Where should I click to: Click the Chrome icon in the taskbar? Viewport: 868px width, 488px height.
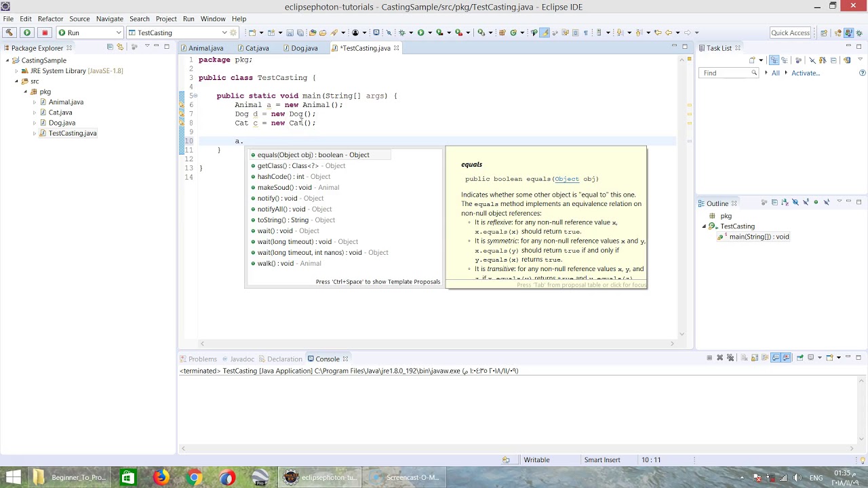click(x=194, y=477)
